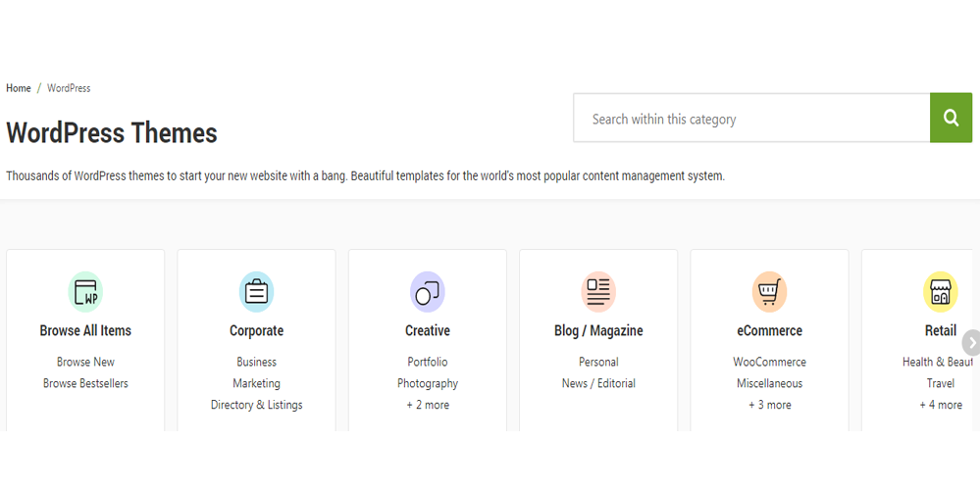Go to Home in the breadcrumb

coord(19,88)
